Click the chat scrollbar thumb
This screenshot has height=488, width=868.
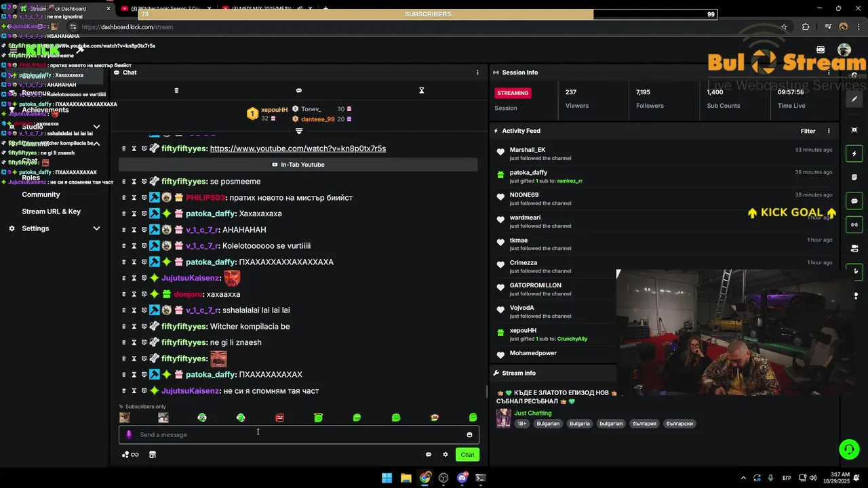coord(486,392)
